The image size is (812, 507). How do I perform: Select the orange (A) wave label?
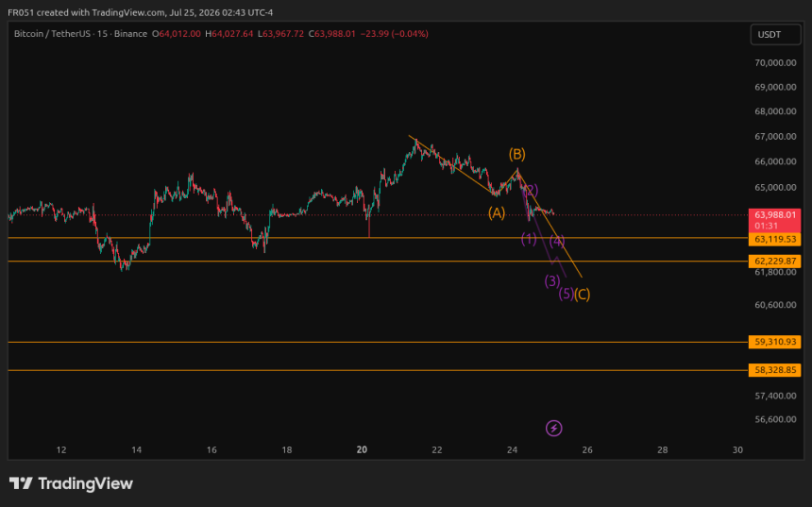point(497,212)
